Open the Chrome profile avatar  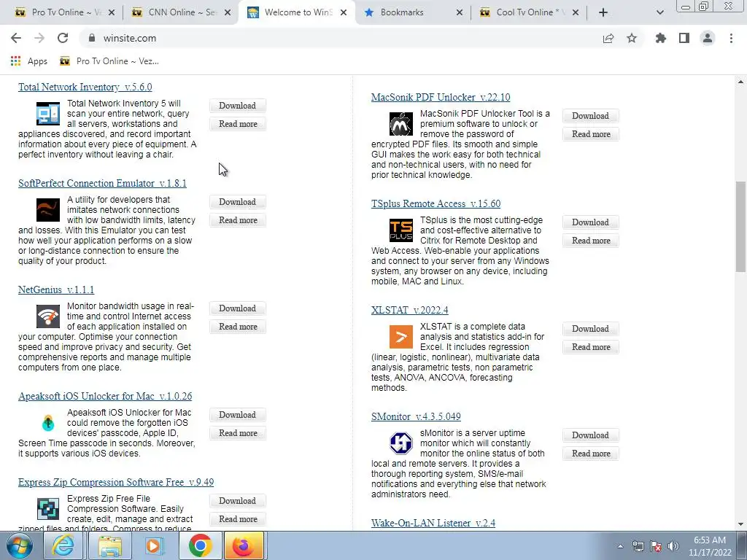(708, 38)
